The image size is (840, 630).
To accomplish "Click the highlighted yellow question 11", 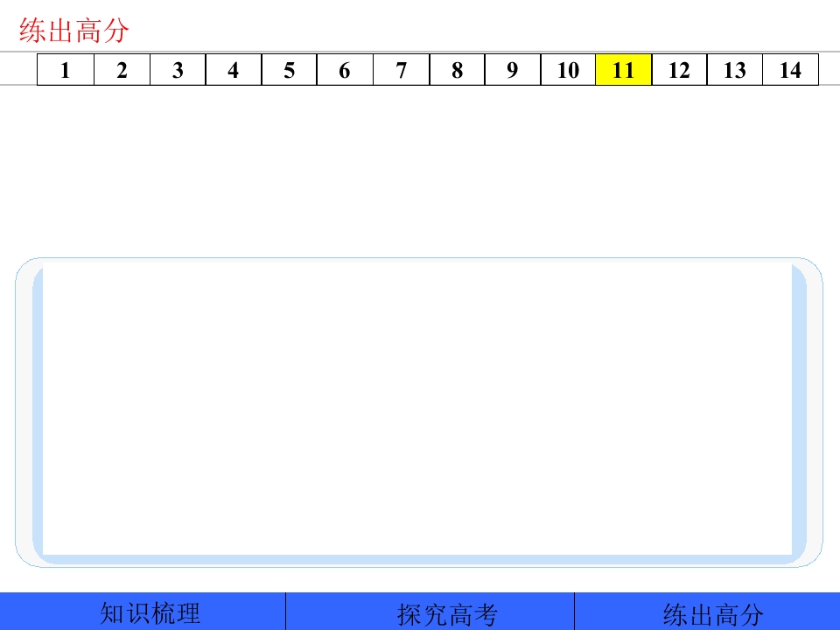I will [624, 70].
